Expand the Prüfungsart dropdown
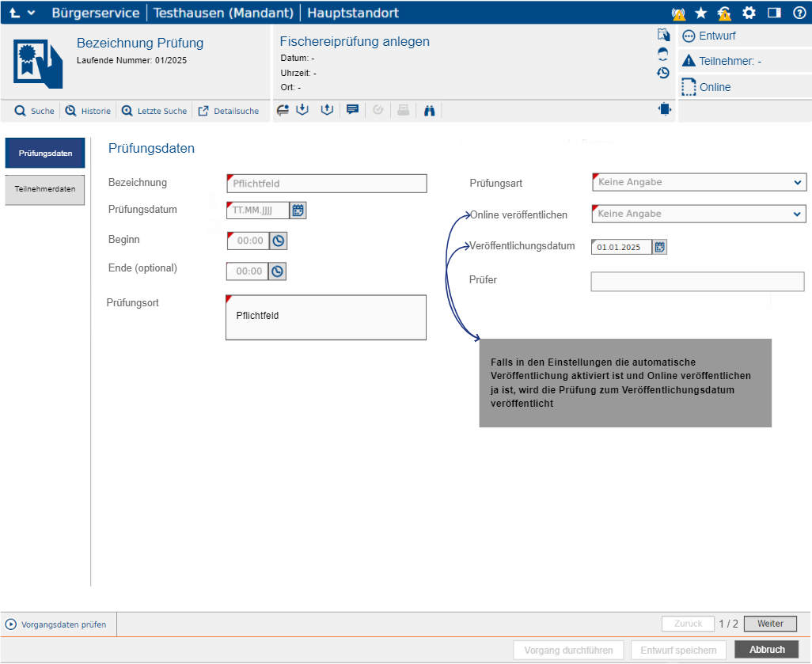The image size is (812, 664). tap(797, 183)
